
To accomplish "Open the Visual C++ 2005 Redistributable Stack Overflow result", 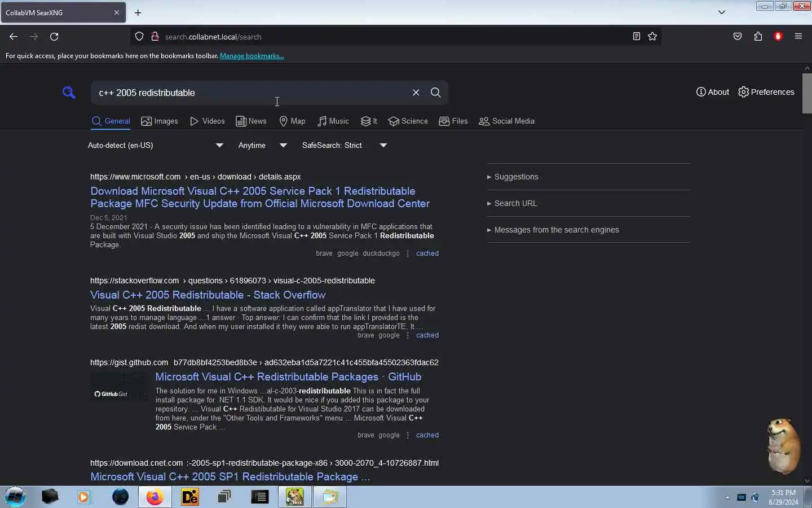I will click(208, 295).
